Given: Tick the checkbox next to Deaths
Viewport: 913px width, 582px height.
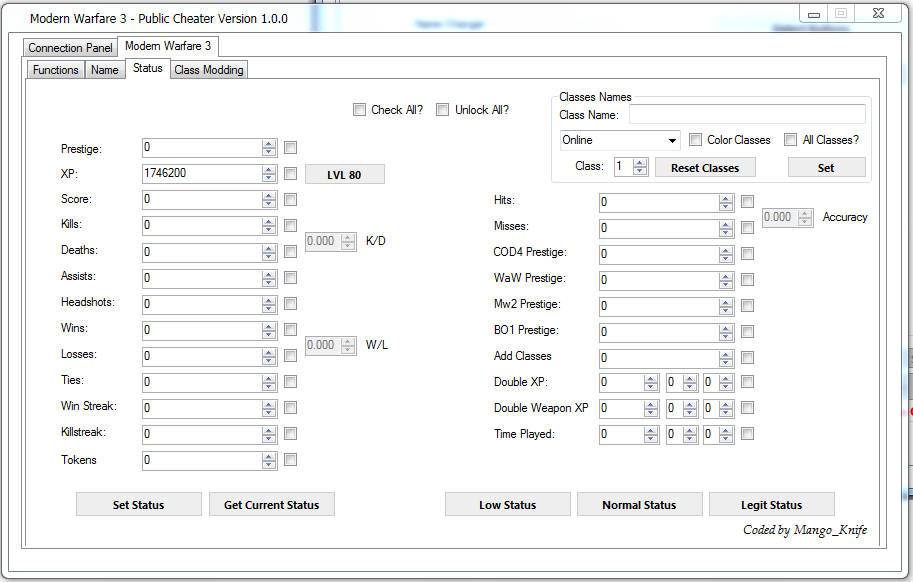Looking at the screenshot, I should point(291,251).
